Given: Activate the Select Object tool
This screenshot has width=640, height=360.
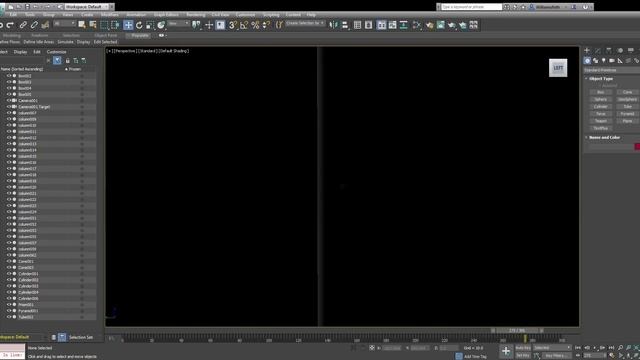Looking at the screenshot, I should click(x=82, y=25).
